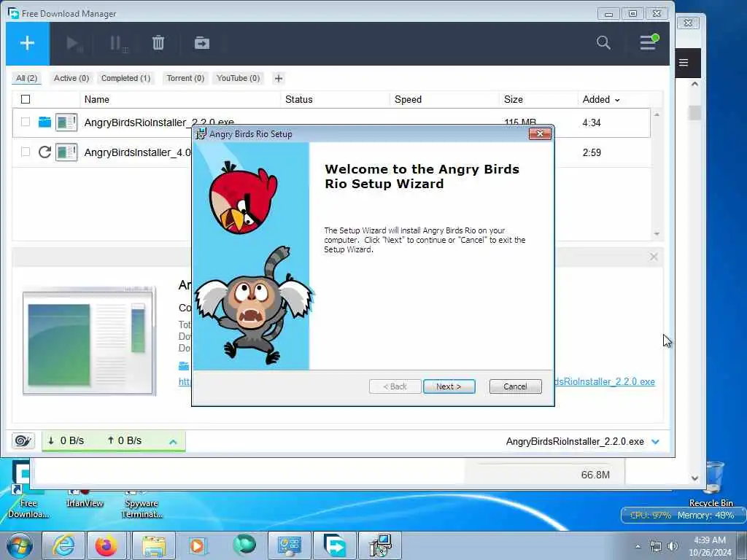Show hidden tray icons arrow
The height and width of the screenshot is (560, 747).
point(638,546)
